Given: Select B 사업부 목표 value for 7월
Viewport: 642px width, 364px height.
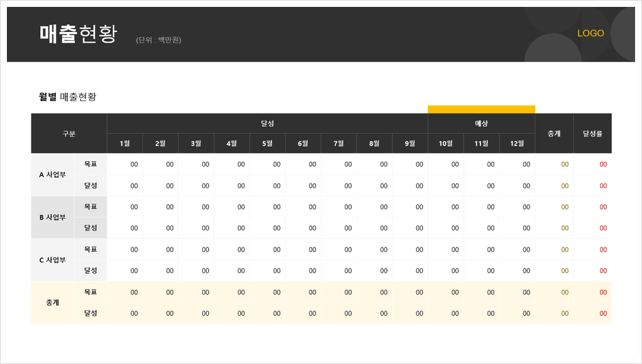Looking at the screenshot, I should [348, 207].
